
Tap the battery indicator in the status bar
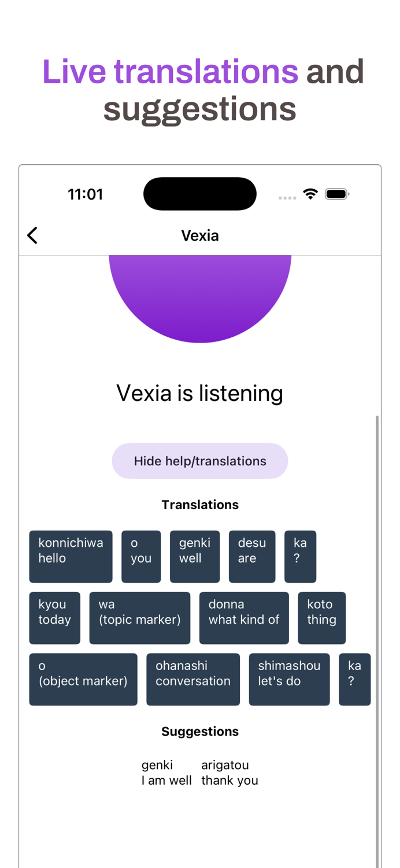[x=337, y=193]
